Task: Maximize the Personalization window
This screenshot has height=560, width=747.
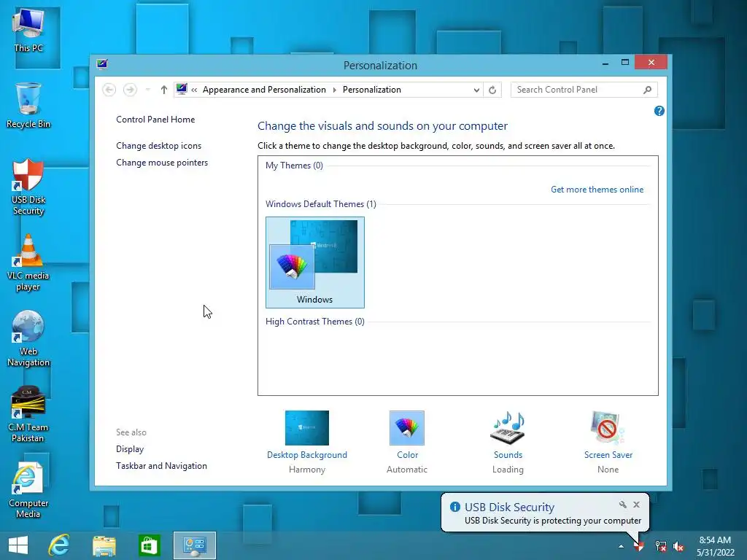Action: (x=625, y=63)
